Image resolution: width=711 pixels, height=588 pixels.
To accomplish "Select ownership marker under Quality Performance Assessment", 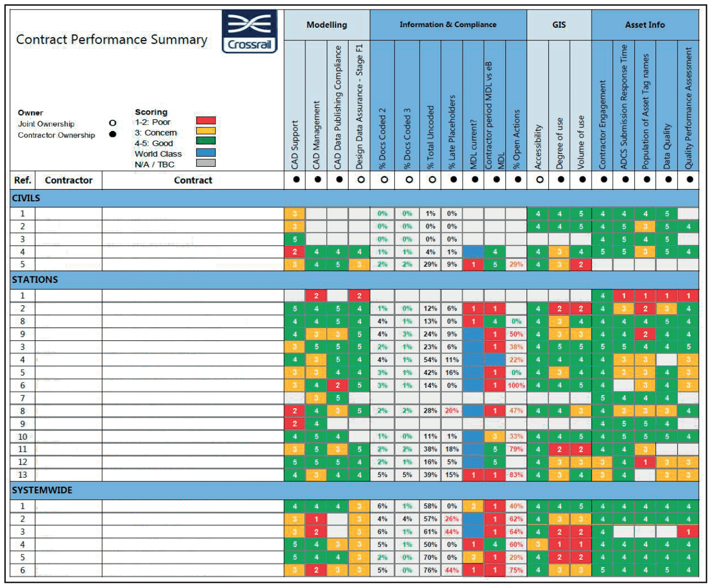I will [690, 179].
